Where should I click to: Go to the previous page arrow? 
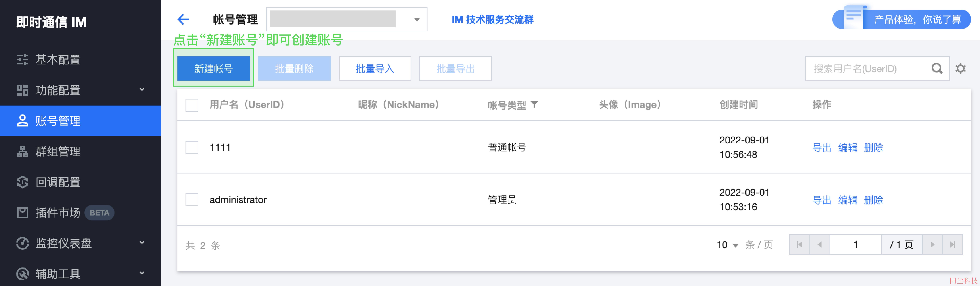pos(820,245)
